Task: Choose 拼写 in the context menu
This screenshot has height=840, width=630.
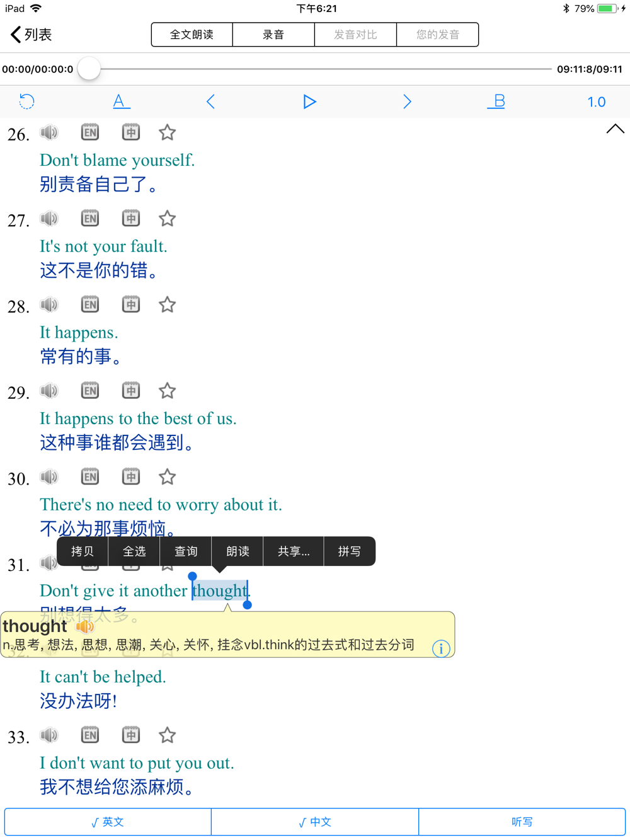Action: coord(350,551)
